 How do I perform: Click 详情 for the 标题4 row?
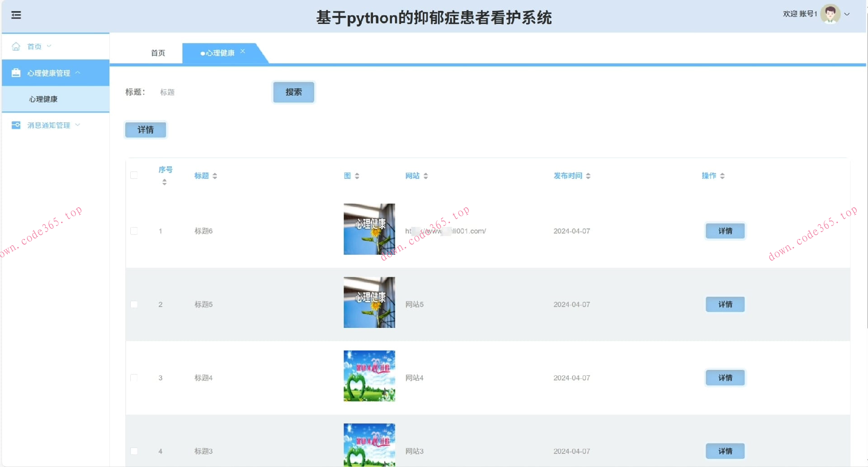[725, 378]
